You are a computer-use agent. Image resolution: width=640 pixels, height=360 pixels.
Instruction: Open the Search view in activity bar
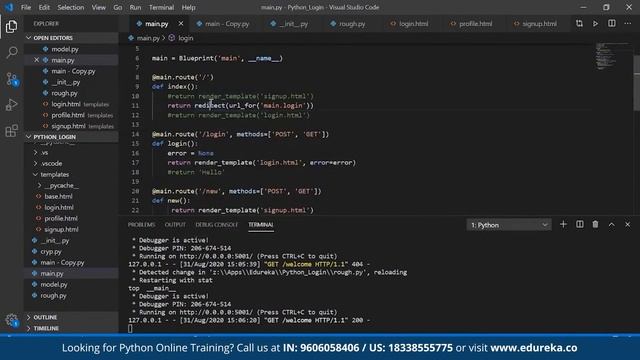(11, 52)
